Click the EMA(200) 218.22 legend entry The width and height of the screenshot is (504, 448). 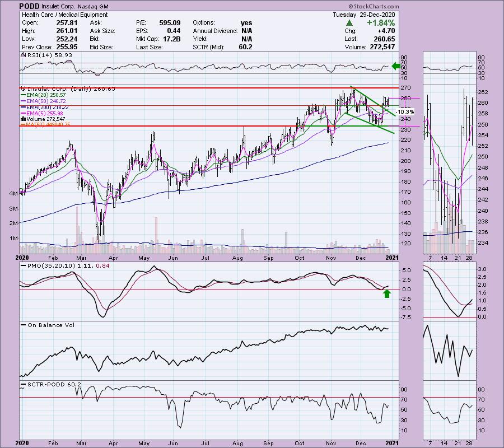point(45,108)
